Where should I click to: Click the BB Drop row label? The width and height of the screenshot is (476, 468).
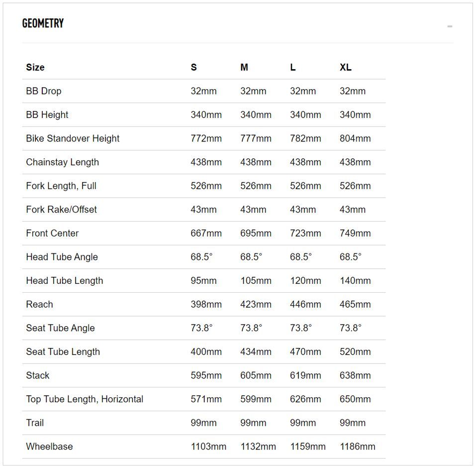(44, 91)
